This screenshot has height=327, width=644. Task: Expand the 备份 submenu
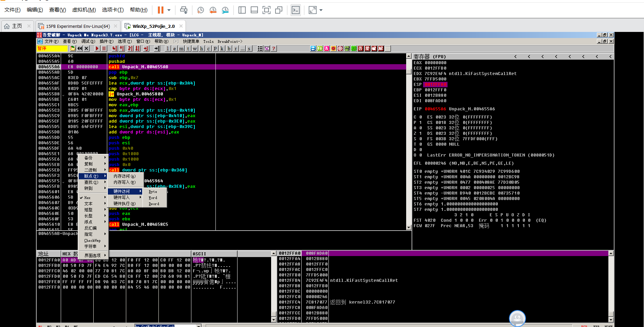92,158
